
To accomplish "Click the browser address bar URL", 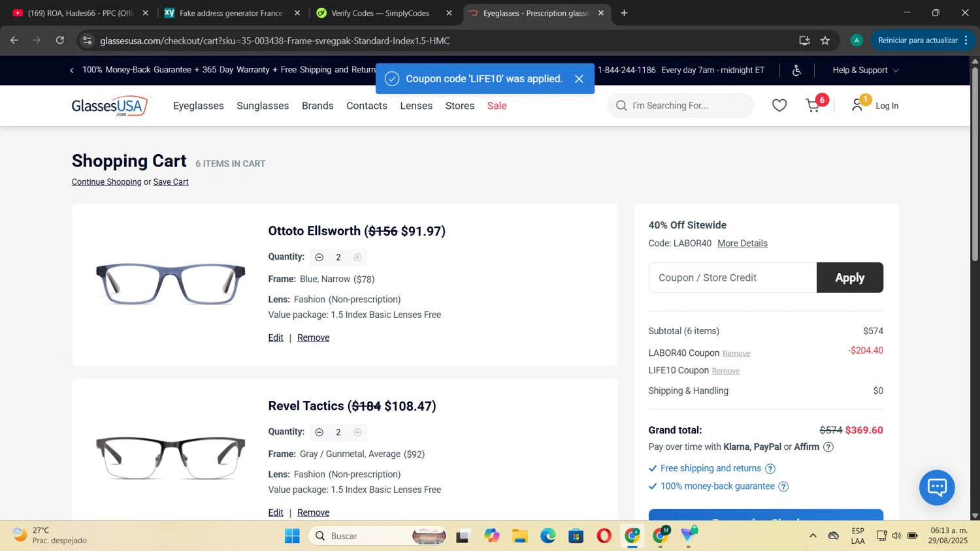I will tap(274, 40).
